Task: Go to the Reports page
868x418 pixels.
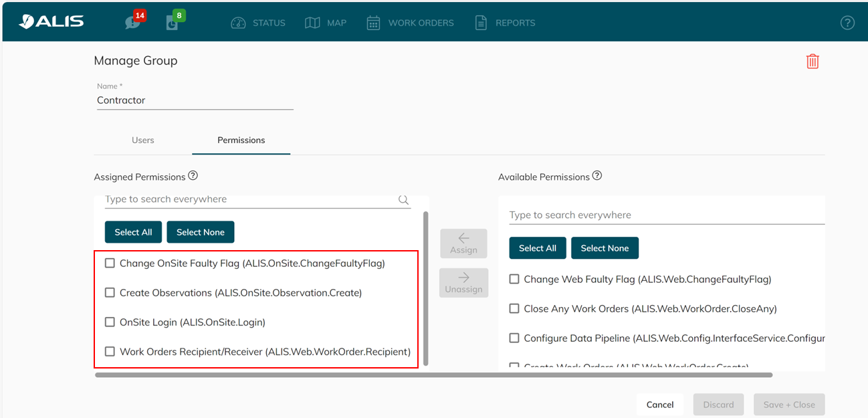Action: (x=505, y=23)
